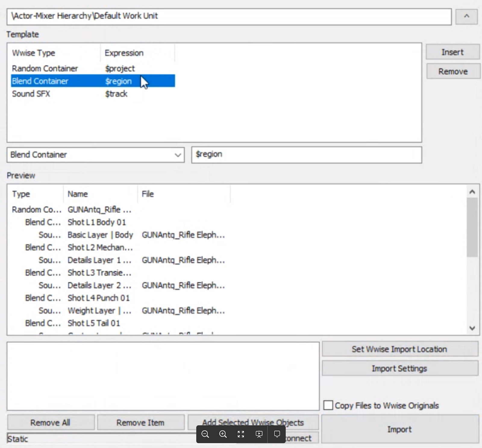Click the Expression column header

click(137, 53)
